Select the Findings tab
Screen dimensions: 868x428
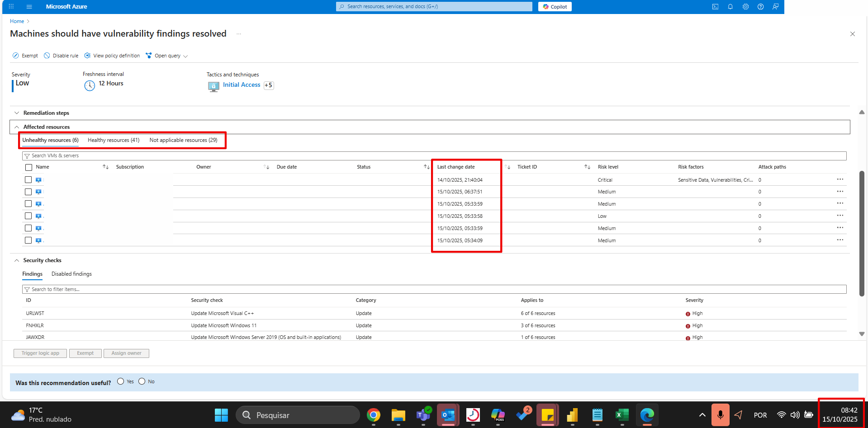32,274
